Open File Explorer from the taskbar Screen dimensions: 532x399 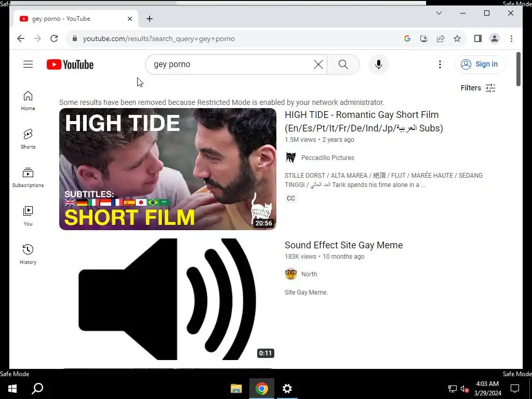[x=236, y=389]
